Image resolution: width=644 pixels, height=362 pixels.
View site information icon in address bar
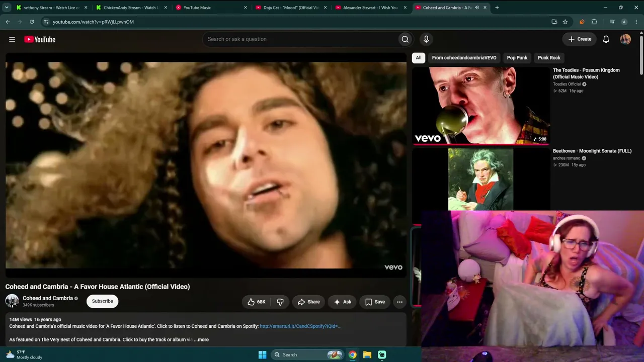coord(46,22)
